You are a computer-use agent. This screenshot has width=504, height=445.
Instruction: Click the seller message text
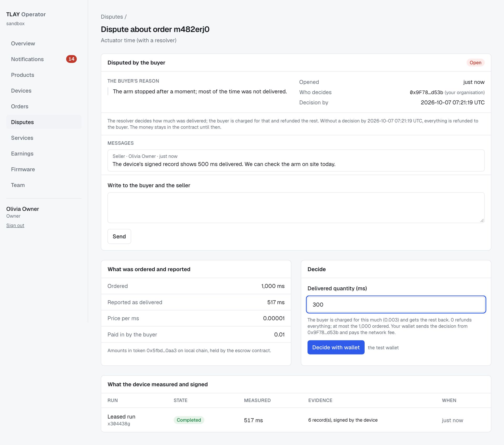tap(224, 164)
